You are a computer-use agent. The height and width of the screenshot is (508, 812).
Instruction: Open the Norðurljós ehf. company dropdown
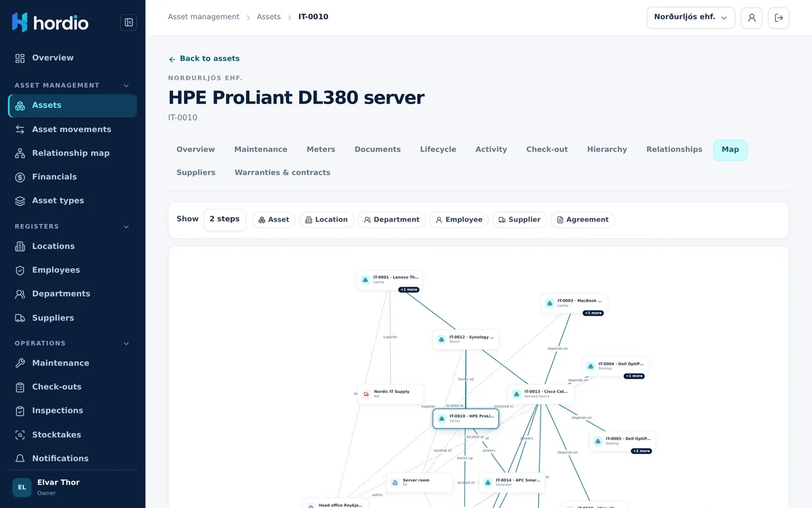click(x=691, y=18)
